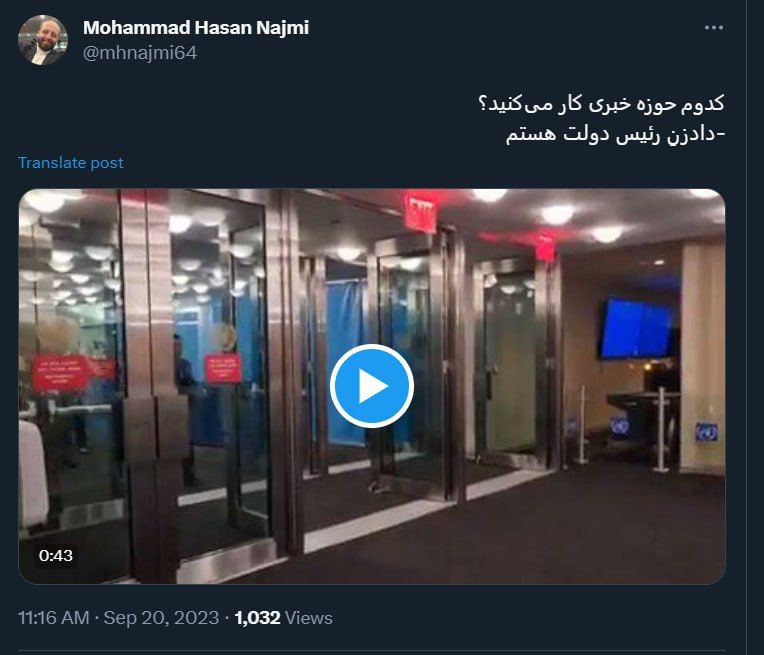764x655 pixels.
Task: Click the Views label beside the count
Action: click(309, 617)
